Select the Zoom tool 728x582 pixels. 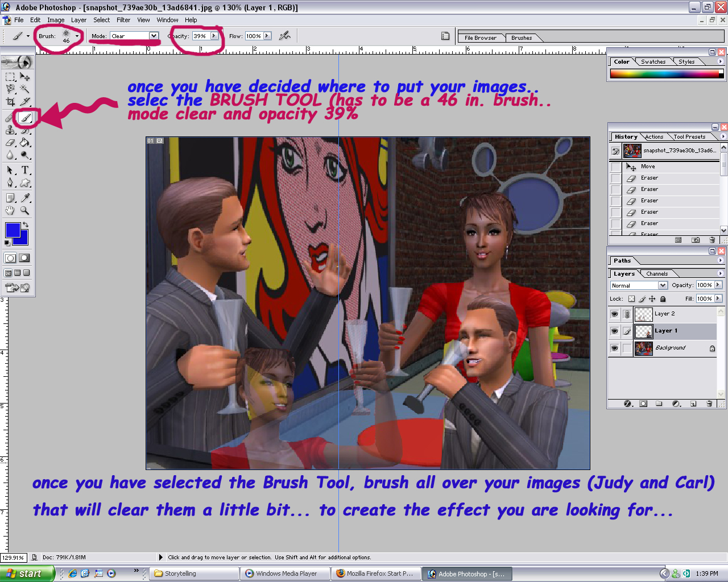point(25,210)
